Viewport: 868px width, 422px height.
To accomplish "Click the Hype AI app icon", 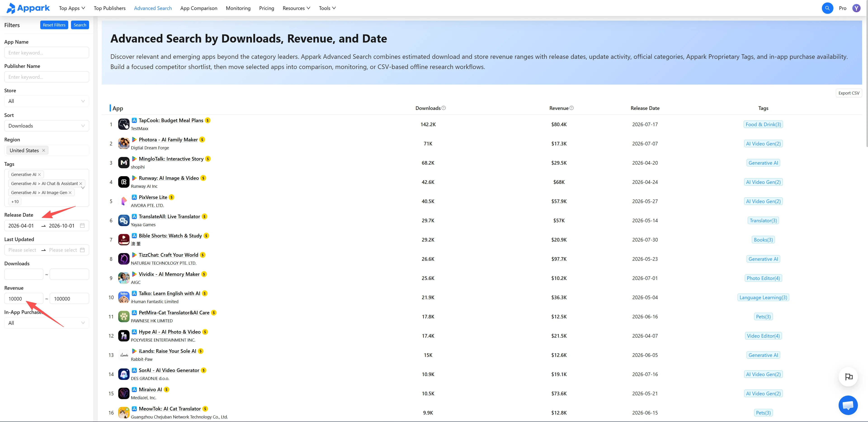I will pos(124,336).
